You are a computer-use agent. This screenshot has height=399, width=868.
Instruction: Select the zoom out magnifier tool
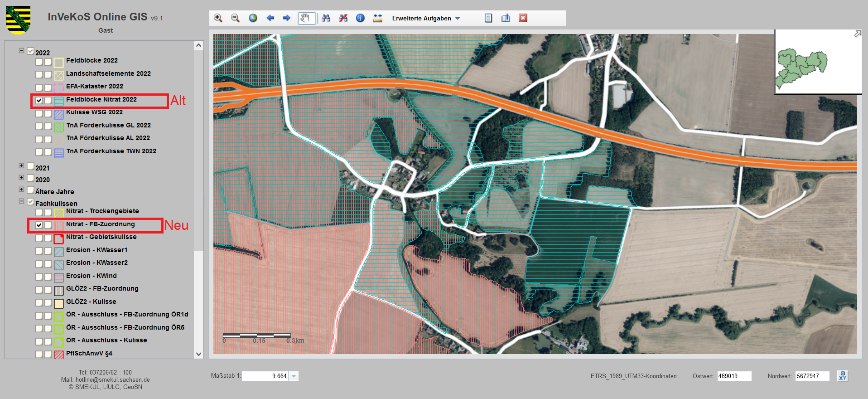[x=235, y=18]
